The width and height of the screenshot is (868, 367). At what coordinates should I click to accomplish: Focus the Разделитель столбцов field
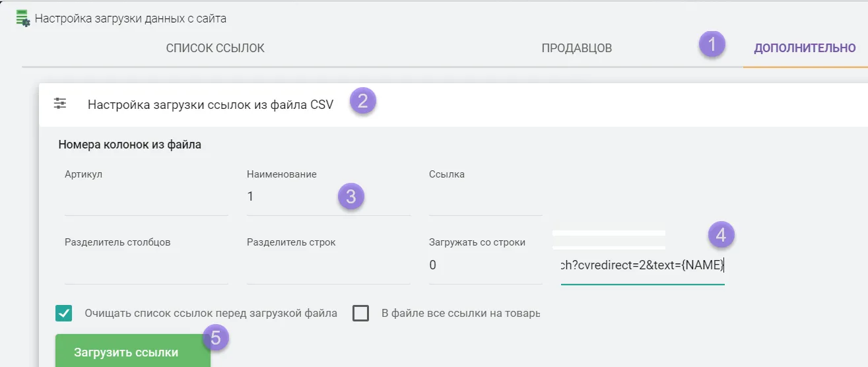click(147, 265)
